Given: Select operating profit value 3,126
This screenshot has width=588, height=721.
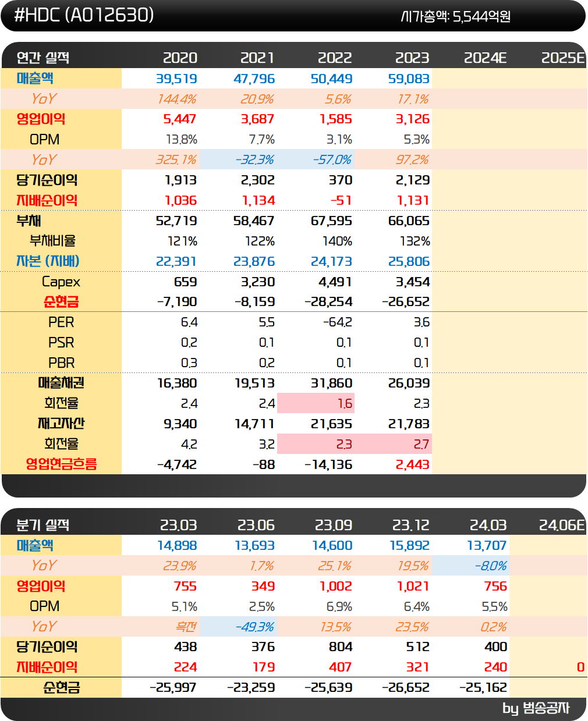Looking at the screenshot, I should 413,119.
